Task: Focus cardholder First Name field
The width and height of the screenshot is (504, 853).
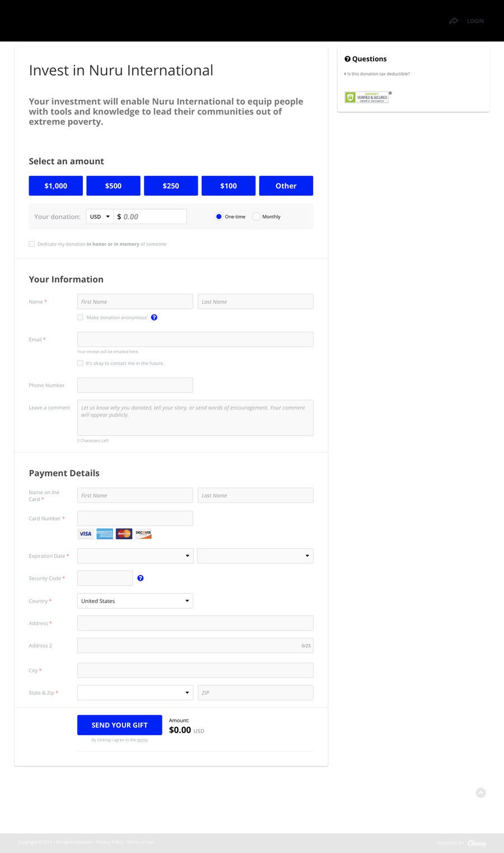Action: pos(135,495)
